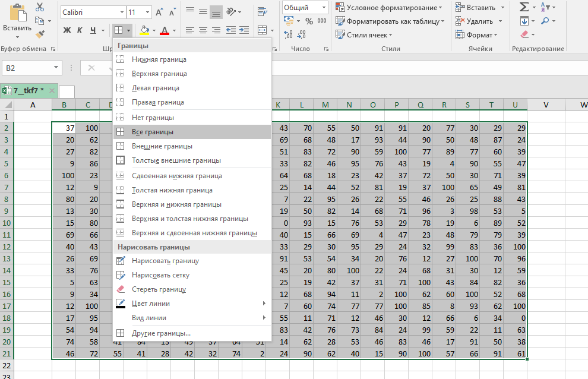Expand the Name Box dropdown arrow

(56, 68)
